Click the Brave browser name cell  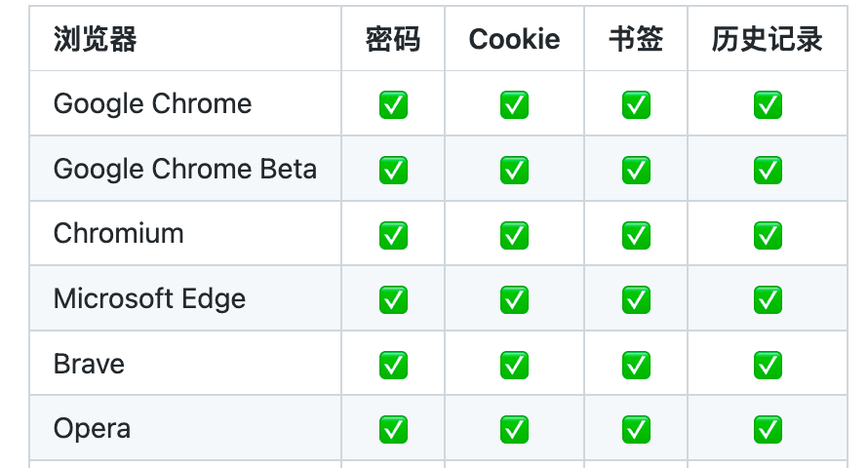[89, 364]
